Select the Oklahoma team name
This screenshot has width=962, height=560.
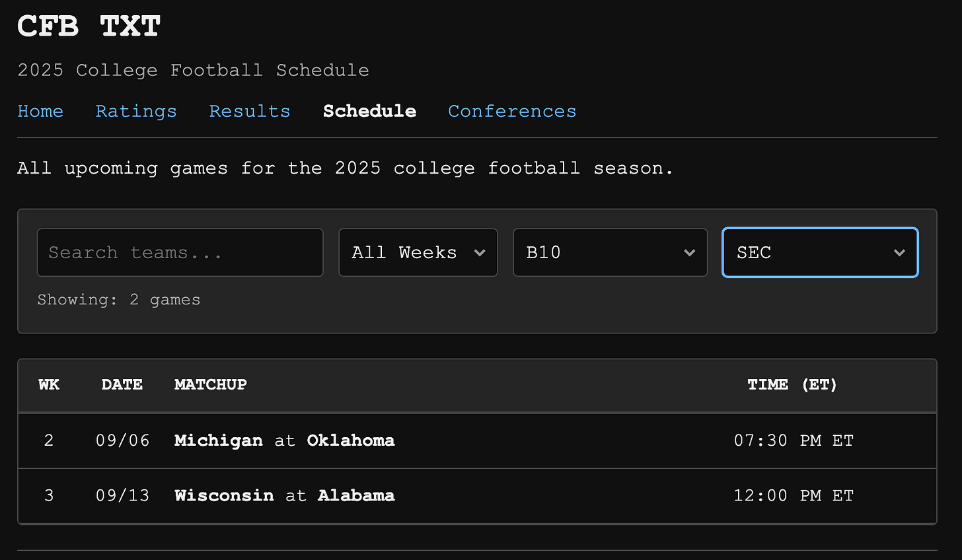pyautogui.click(x=351, y=440)
